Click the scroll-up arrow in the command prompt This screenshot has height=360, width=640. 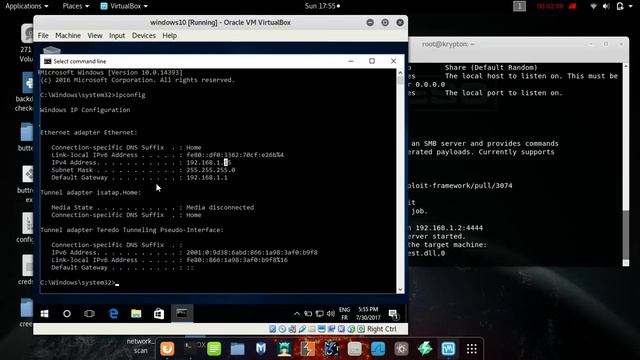(400, 73)
